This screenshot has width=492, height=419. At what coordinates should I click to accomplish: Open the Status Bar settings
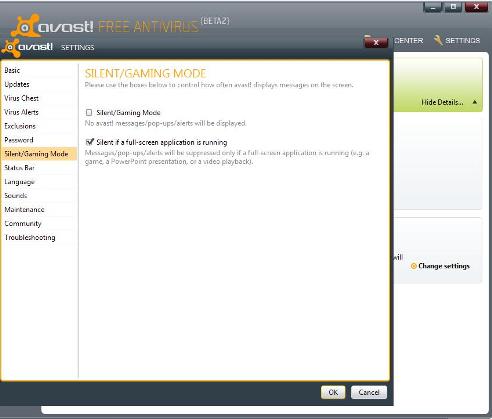[39, 168]
